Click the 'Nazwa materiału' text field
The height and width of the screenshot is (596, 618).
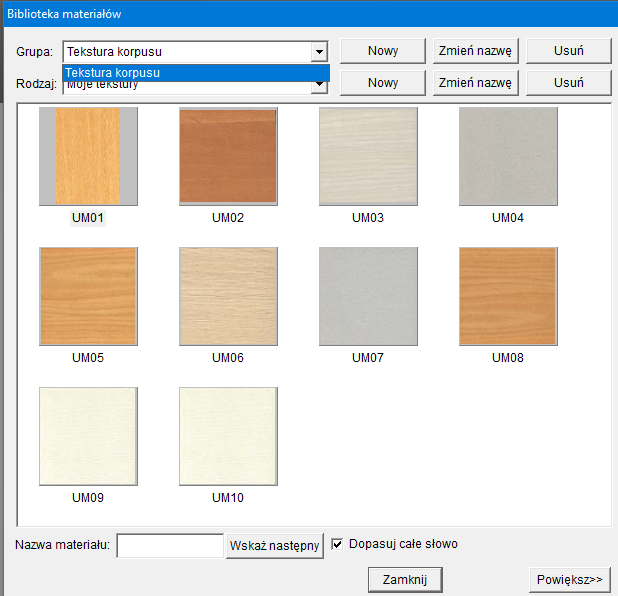[170, 545]
